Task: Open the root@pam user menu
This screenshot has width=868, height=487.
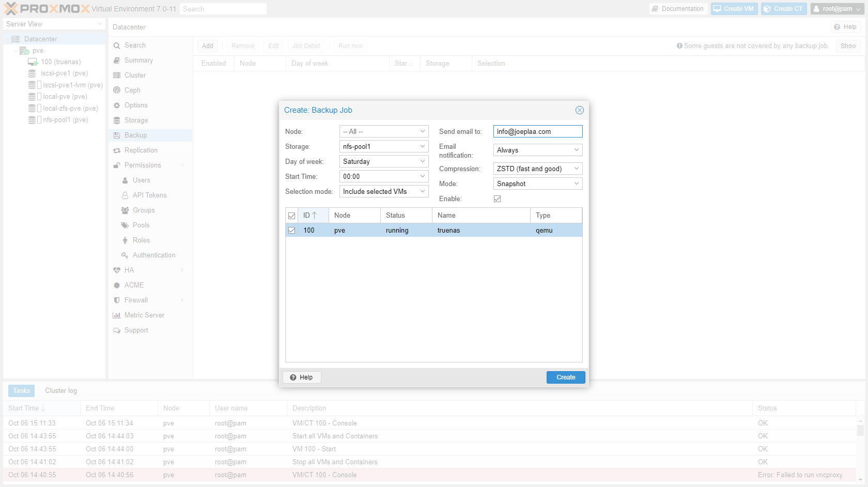Action: (x=837, y=9)
